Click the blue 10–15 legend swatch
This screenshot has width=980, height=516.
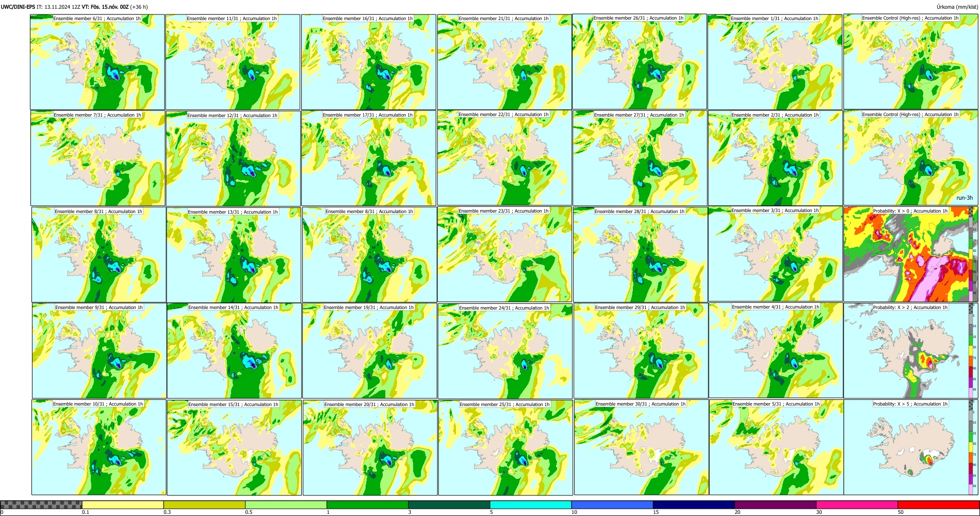click(x=612, y=505)
